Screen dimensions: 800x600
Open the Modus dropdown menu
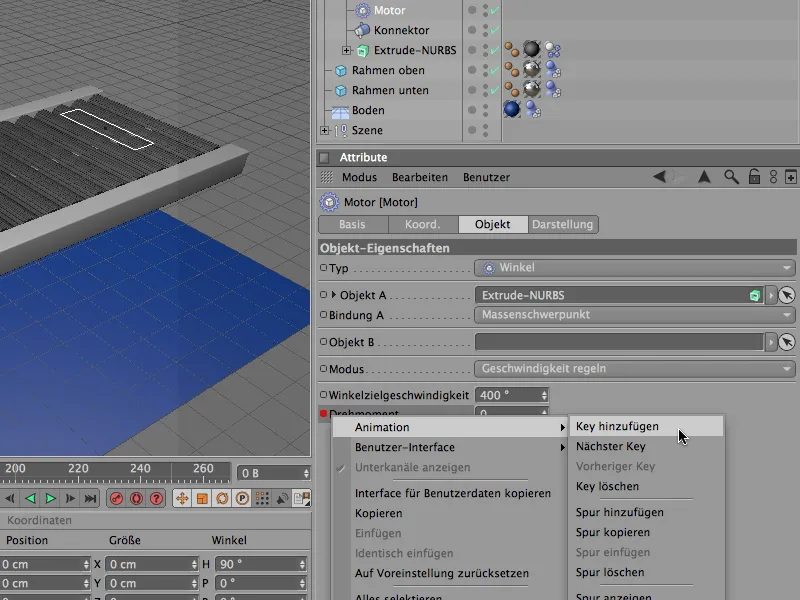pos(634,368)
